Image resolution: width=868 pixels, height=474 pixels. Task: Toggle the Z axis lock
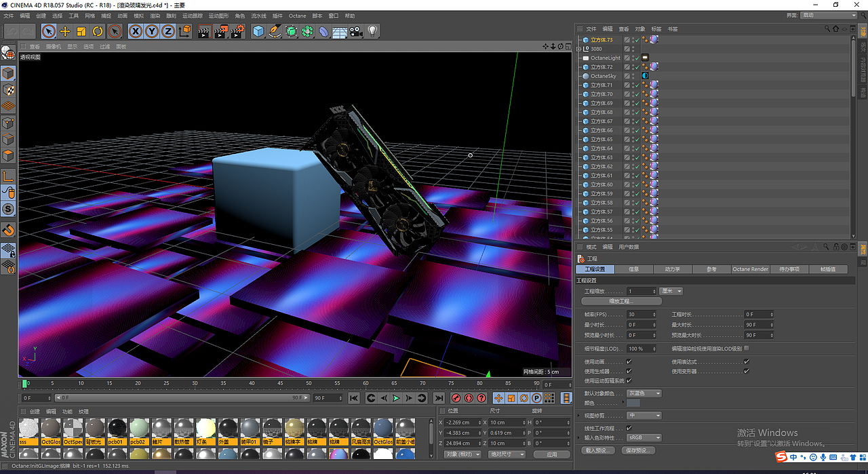point(167,31)
